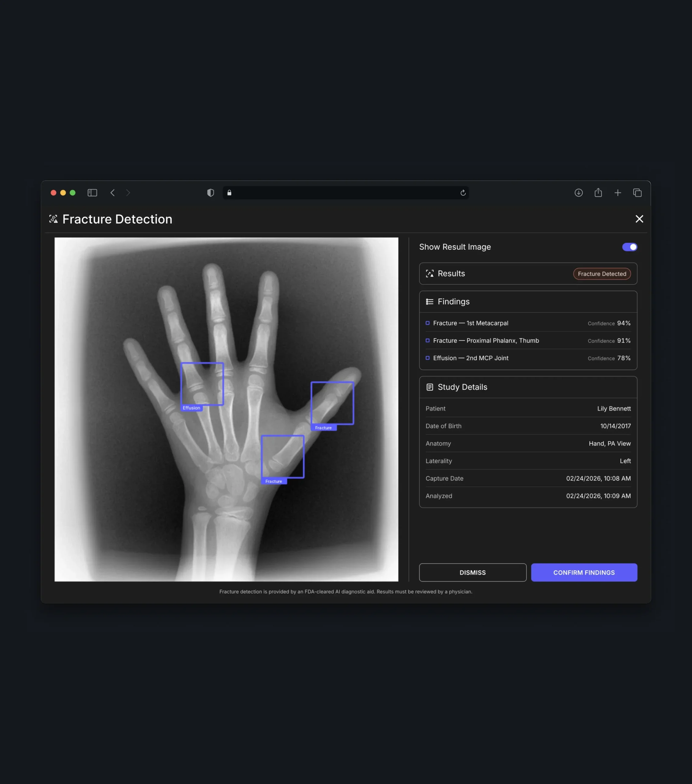This screenshot has height=784, width=692.
Task: Select the Fracture — 1st Metacarpal finding
Action: point(528,323)
